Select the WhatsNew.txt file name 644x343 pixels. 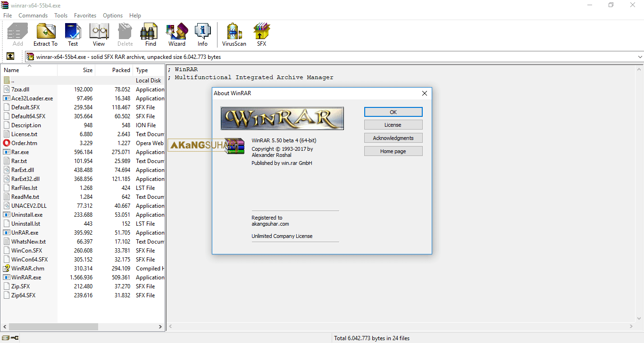click(x=28, y=242)
